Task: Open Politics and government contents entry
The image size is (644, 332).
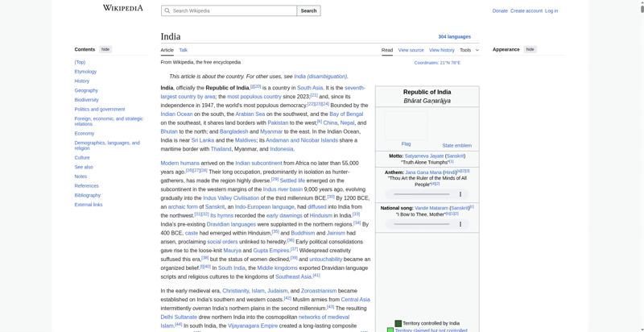Action: click(99, 110)
